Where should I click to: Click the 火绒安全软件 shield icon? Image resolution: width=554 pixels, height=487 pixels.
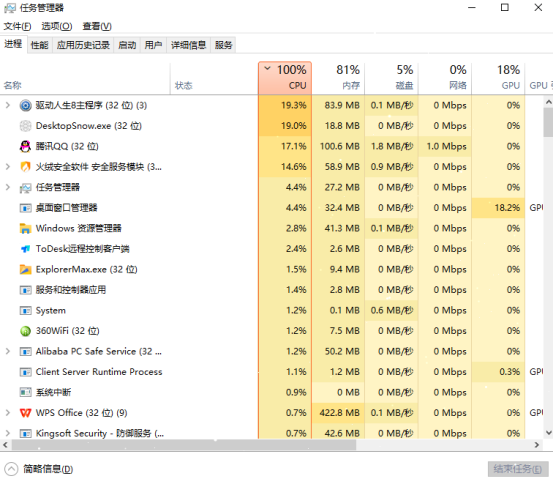pyautogui.click(x=25, y=166)
